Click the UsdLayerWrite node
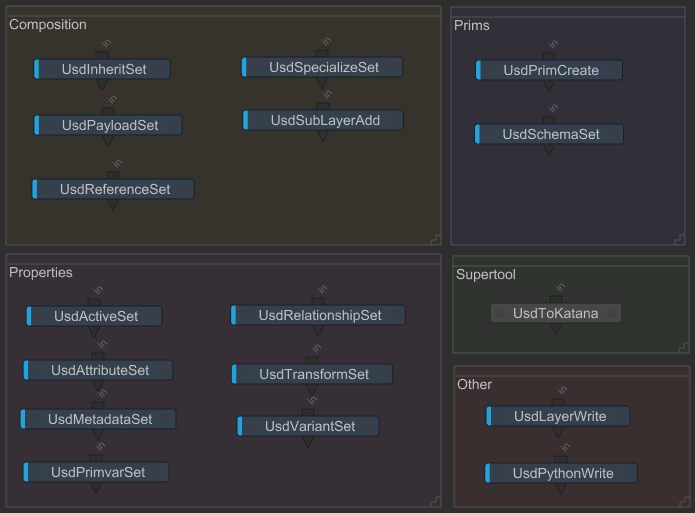 [x=559, y=416]
